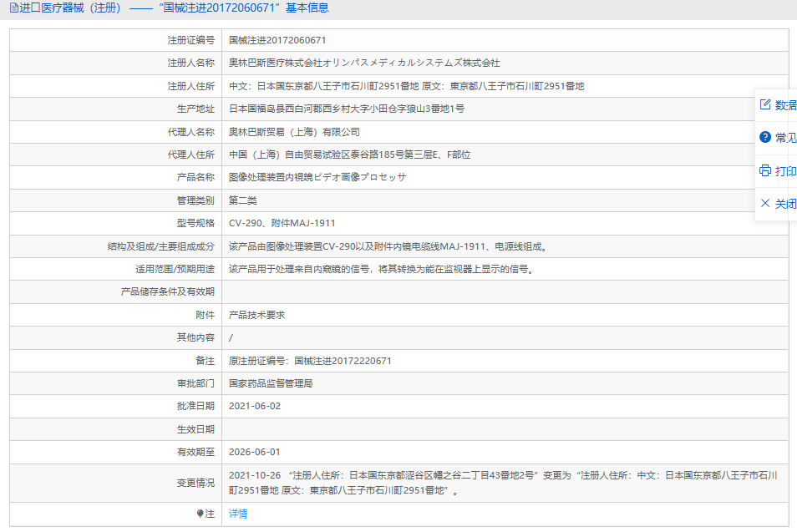Click the production address 日本国福岛县 value

[x=347, y=109]
